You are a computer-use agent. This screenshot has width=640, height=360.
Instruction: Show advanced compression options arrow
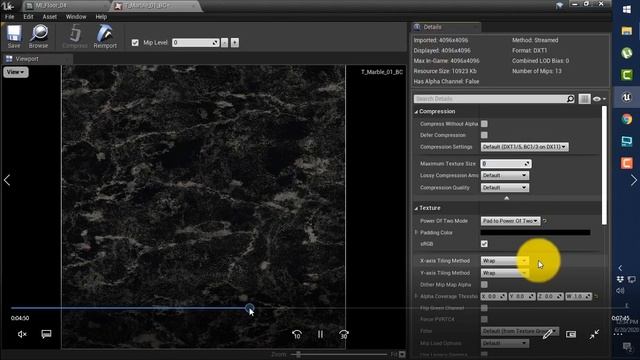click(x=507, y=198)
